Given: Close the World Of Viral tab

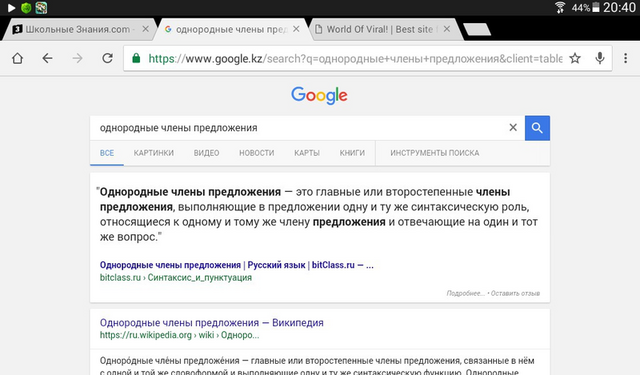Looking at the screenshot, I should coord(447,29).
